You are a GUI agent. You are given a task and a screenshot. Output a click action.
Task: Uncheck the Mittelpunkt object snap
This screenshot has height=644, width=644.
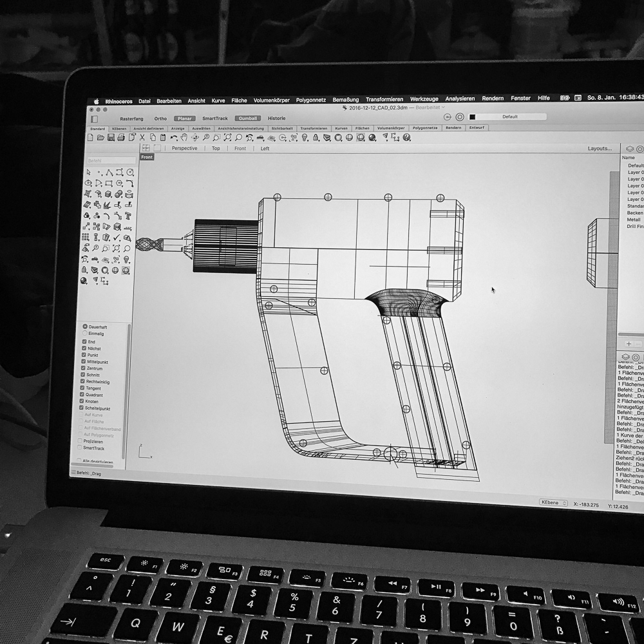click(x=84, y=362)
